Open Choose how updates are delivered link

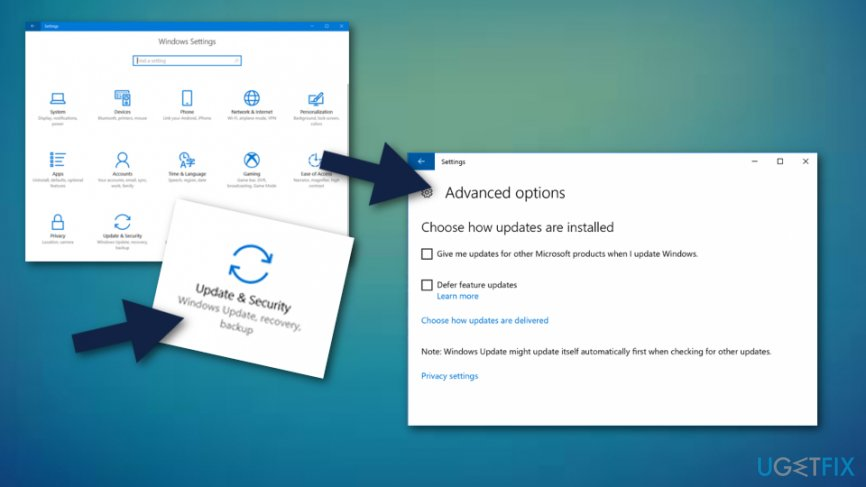484,320
